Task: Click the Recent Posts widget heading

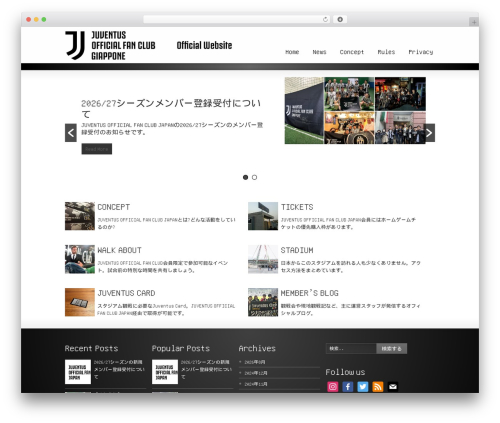Action: [91, 348]
